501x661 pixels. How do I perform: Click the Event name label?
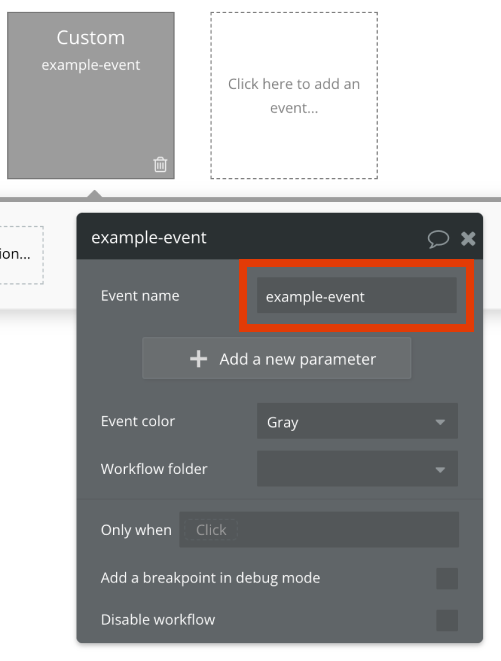140,296
